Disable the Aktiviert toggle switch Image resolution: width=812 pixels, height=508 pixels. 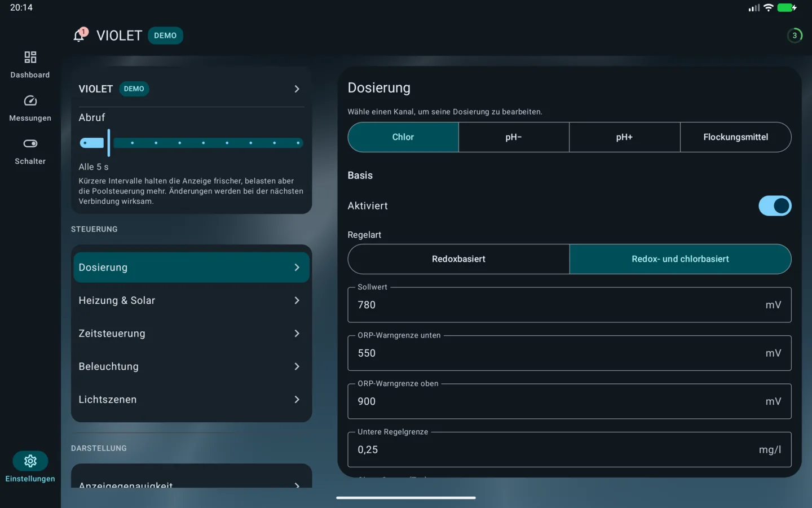775,206
